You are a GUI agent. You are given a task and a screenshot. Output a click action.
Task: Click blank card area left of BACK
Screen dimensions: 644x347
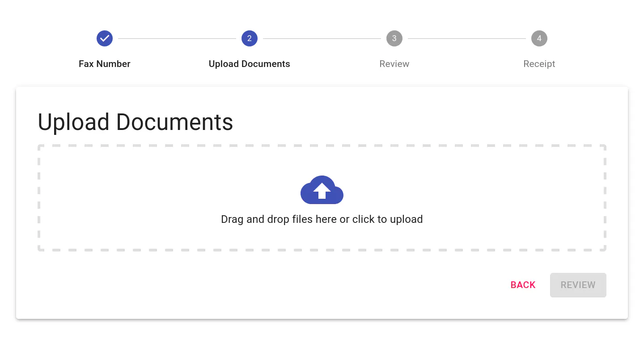(268, 285)
